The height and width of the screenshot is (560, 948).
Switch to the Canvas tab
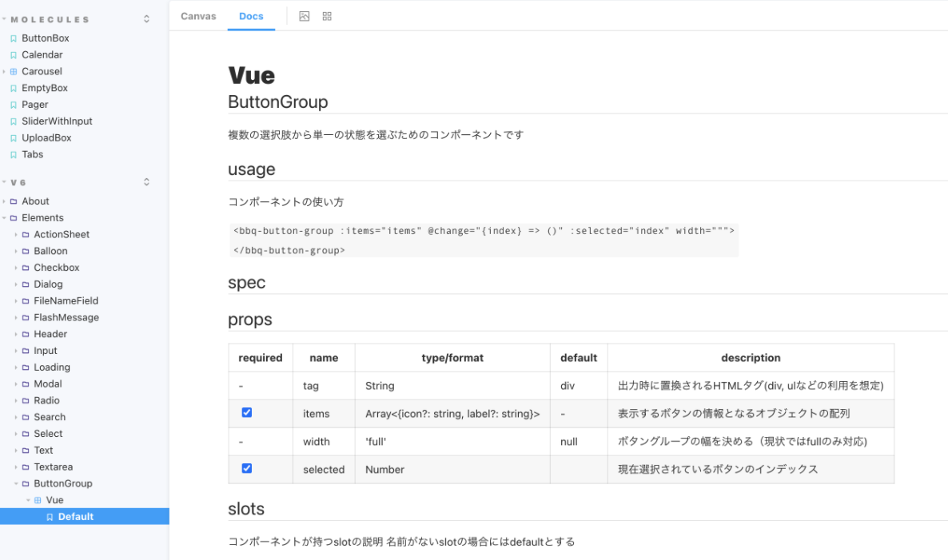(198, 15)
